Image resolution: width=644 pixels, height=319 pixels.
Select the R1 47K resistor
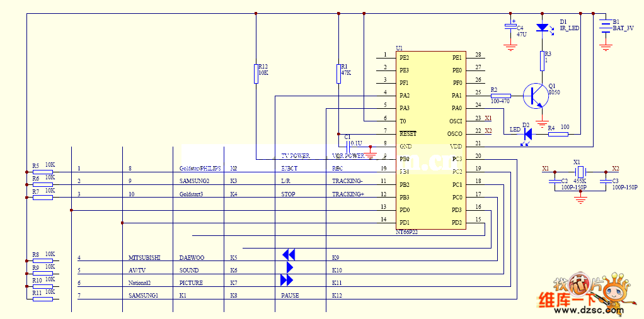tap(339, 73)
